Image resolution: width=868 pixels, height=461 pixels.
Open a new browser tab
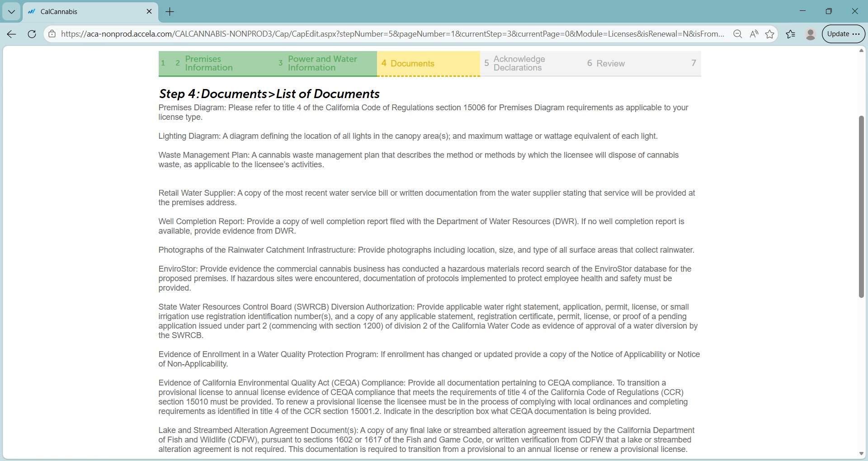pos(170,12)
